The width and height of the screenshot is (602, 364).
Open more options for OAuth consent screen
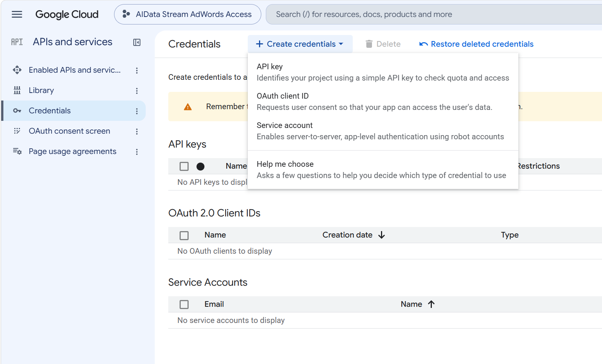click(x=137, y=131)
